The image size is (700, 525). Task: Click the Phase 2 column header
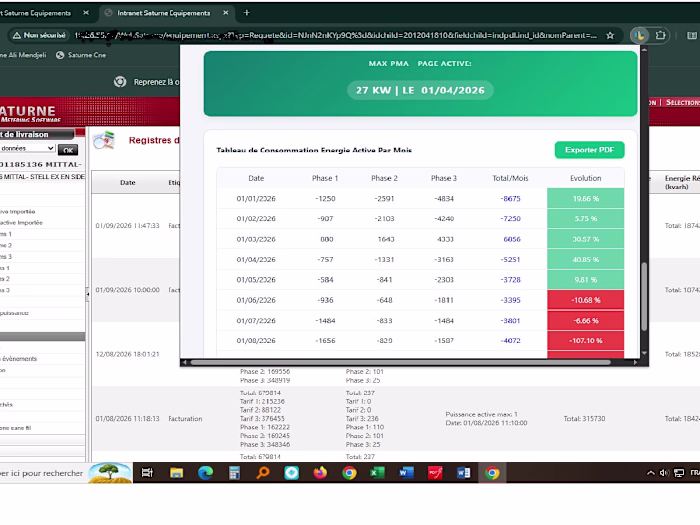pos(384,178)
